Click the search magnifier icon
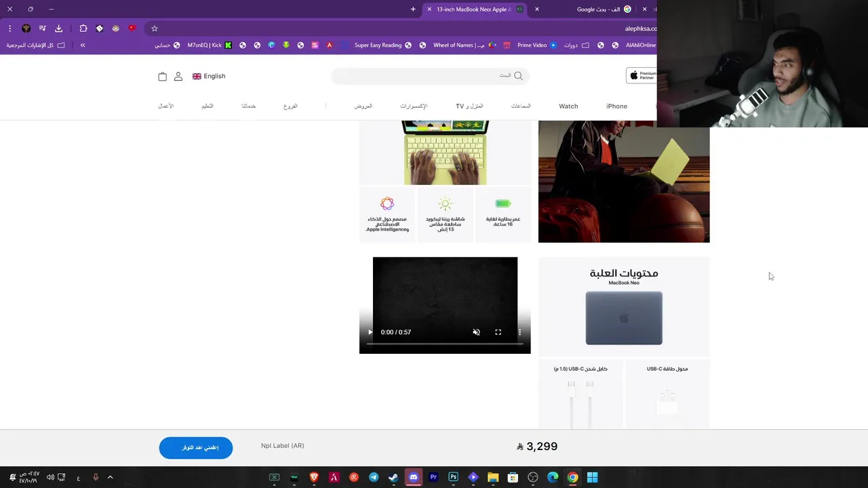The image size is (868, 488). (x=519, y=76)
